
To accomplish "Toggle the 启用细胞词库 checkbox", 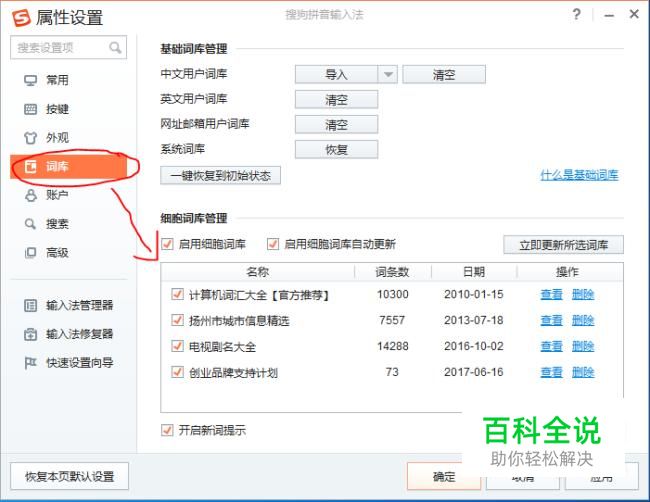I will tap(167, 244).
